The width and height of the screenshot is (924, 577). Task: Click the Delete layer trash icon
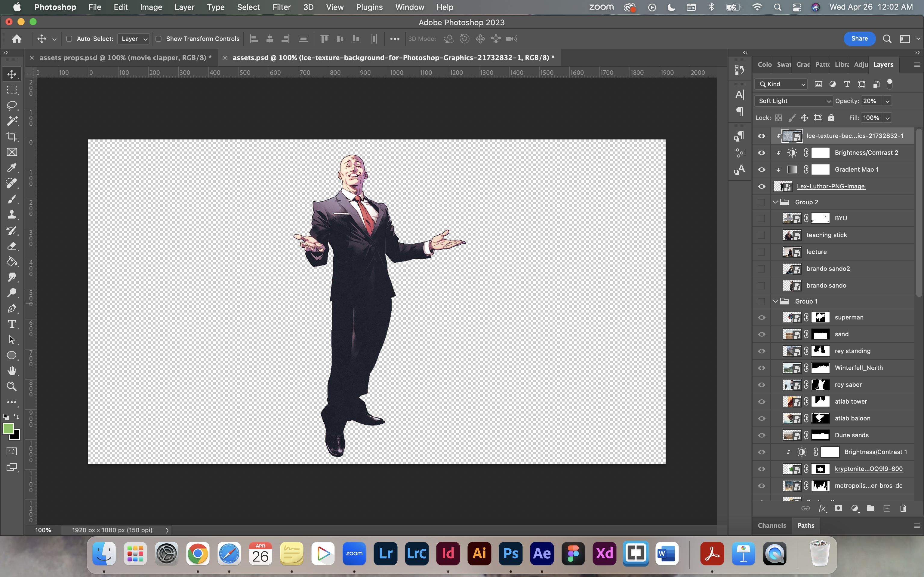point(903,508)
